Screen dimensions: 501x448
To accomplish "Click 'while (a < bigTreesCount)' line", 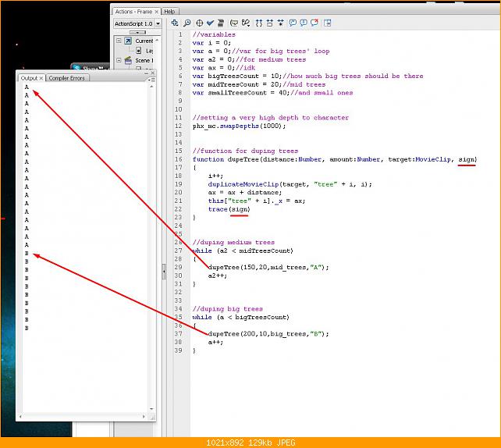I will pyautogui.click(x=240, y=317).
